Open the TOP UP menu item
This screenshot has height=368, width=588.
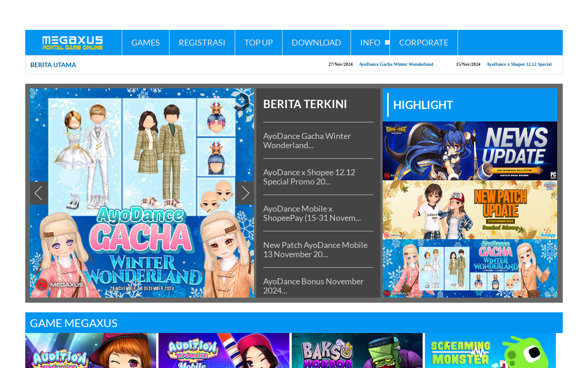tap(259, 42)
